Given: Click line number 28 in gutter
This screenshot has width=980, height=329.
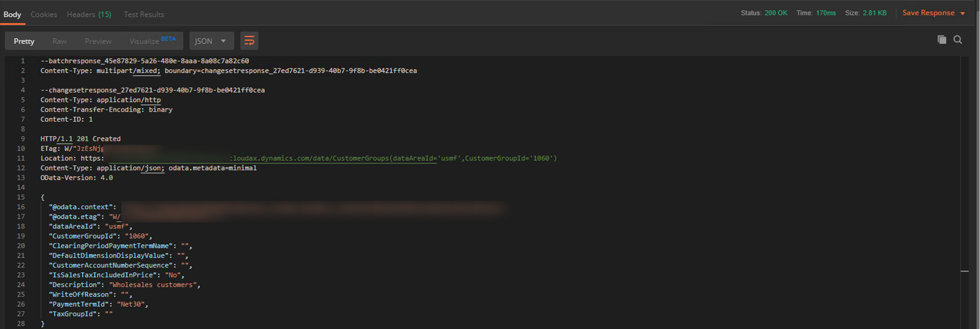Looking at the screenshot, I should (x=21, y=323).
